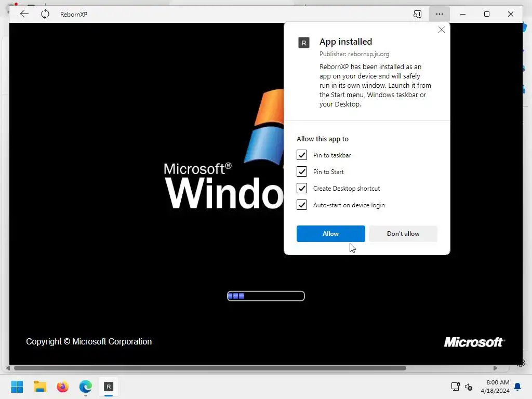The width and height of the screenshot is (532, 399).
Task: Uncheck Pin to Start
Action: point(302,171)
